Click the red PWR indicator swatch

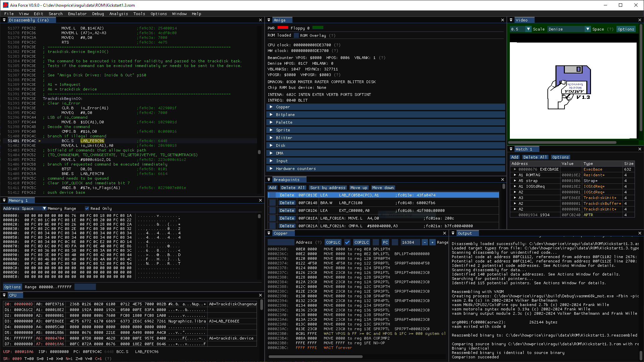pos(283,28)
